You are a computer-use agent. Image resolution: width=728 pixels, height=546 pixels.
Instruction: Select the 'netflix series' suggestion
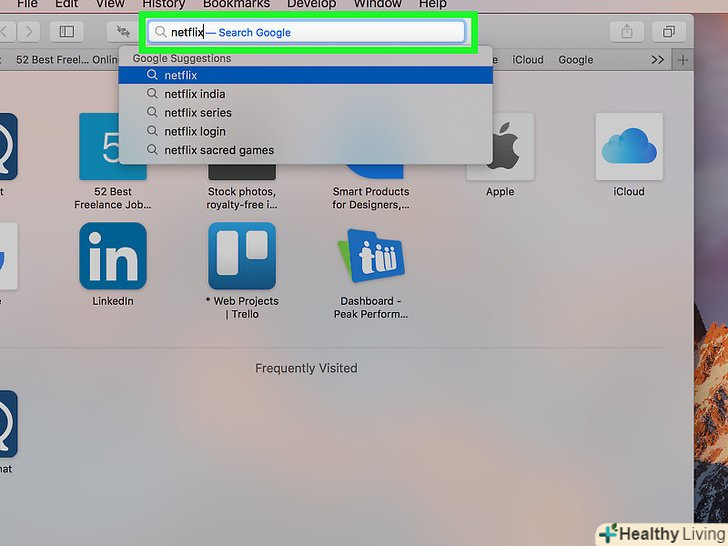tap(306, 112)
